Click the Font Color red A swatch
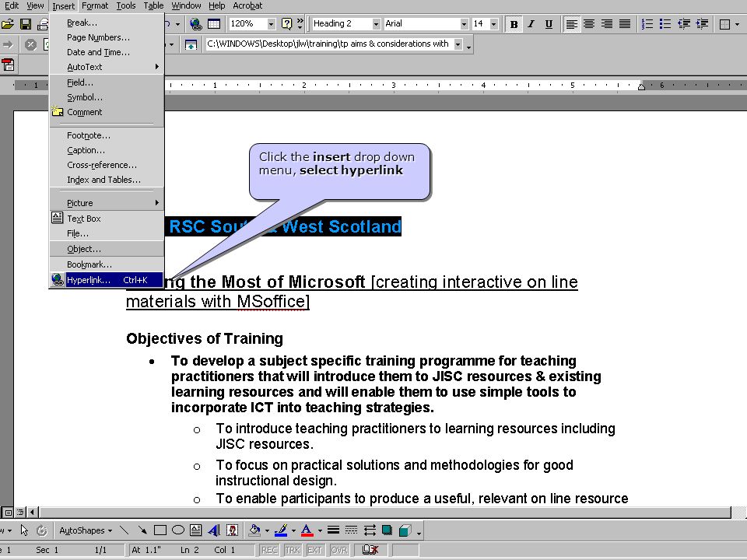The height and width of the screenshot is (560, 747). [x=307, y=530]
